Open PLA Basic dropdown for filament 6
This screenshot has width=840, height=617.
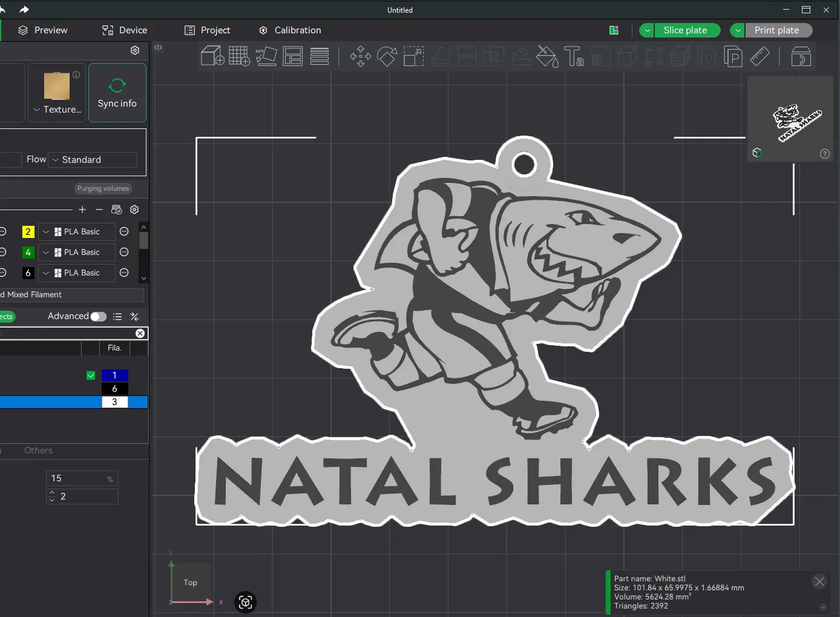click(77, 273)
